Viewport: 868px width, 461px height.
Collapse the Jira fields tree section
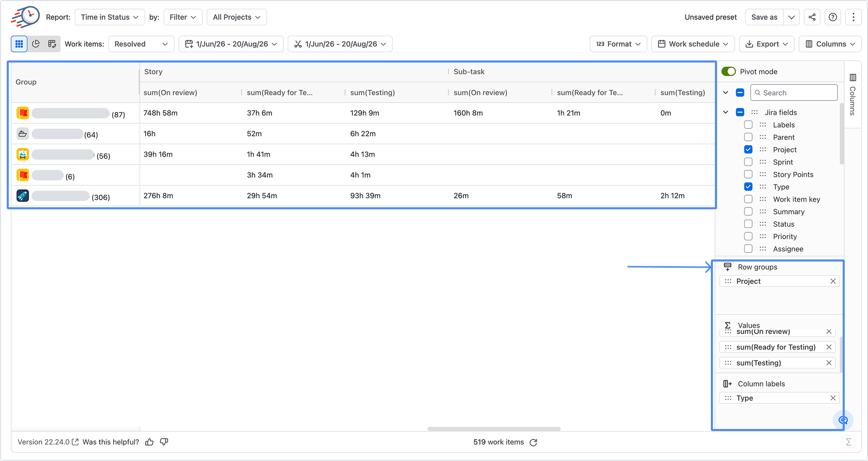tap(725, 112)
